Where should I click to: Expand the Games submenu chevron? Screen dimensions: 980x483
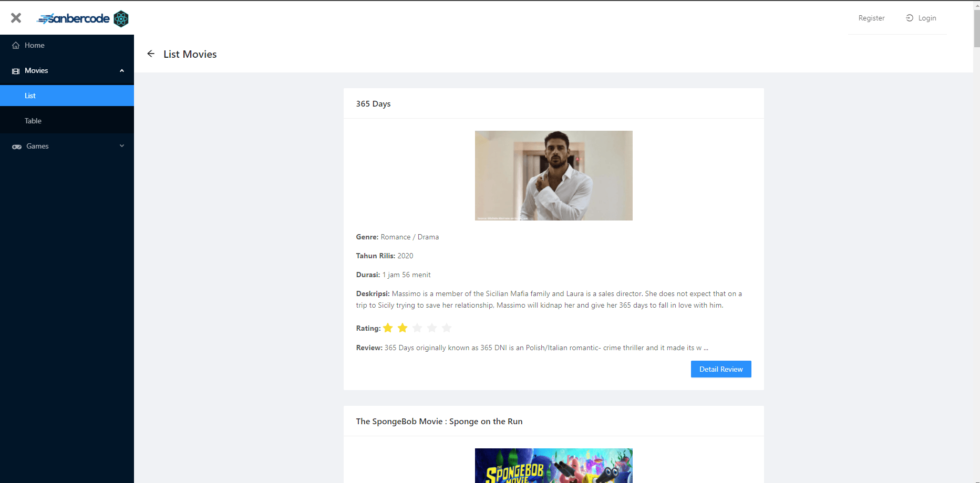122,146
